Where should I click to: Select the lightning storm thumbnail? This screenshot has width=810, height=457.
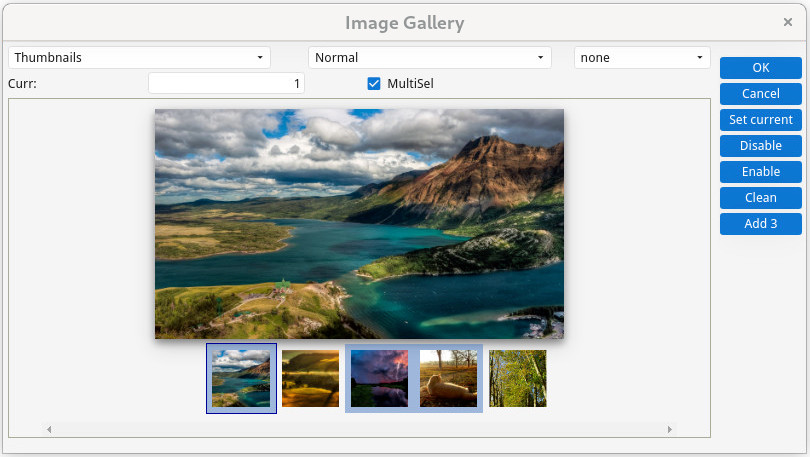379,379
